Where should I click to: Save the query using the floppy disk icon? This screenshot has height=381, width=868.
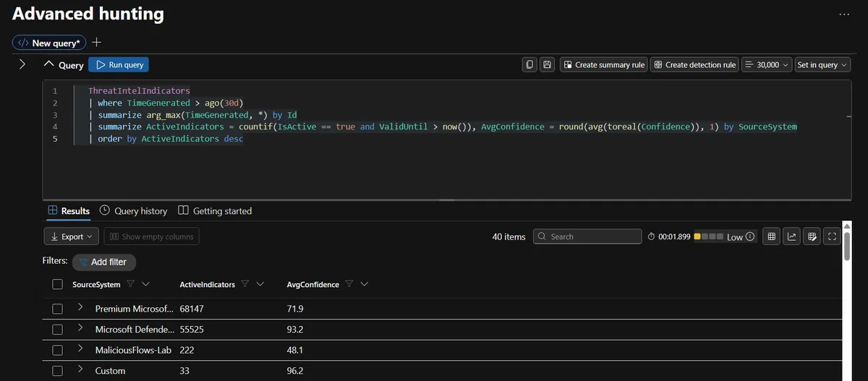click(548, 64)
